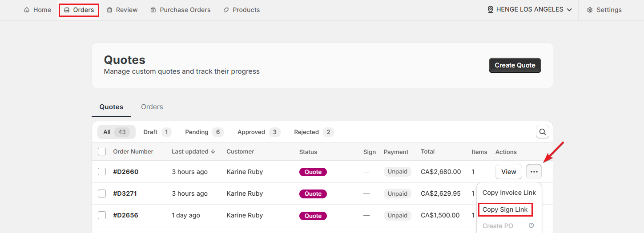The width and height of the screenshot is (644, 233).
Task: Open the Orders navigation item
Action: pyautogui.click(x=79, y=10)
